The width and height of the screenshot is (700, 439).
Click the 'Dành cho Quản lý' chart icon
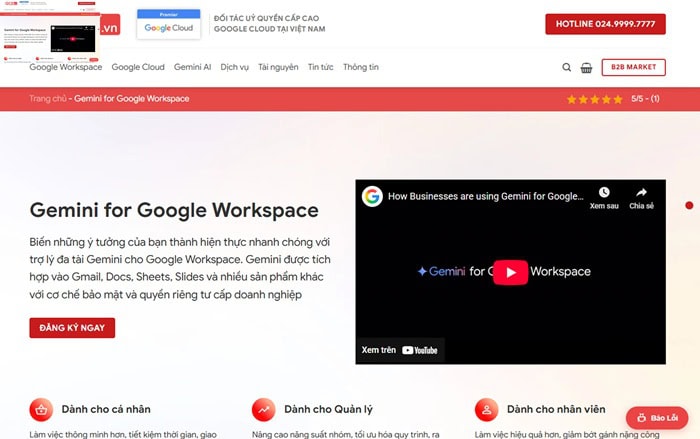pos(264,409)
